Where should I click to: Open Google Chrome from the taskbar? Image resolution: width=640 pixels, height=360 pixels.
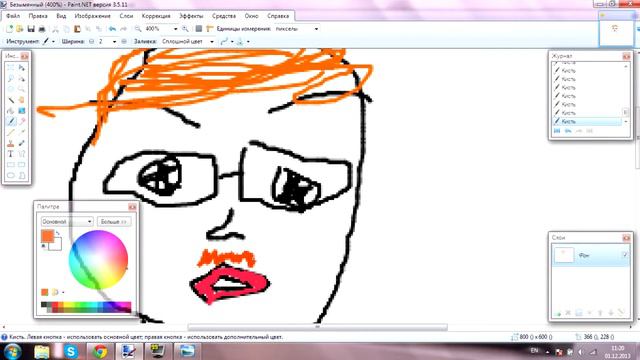click(x=100, y=351)
